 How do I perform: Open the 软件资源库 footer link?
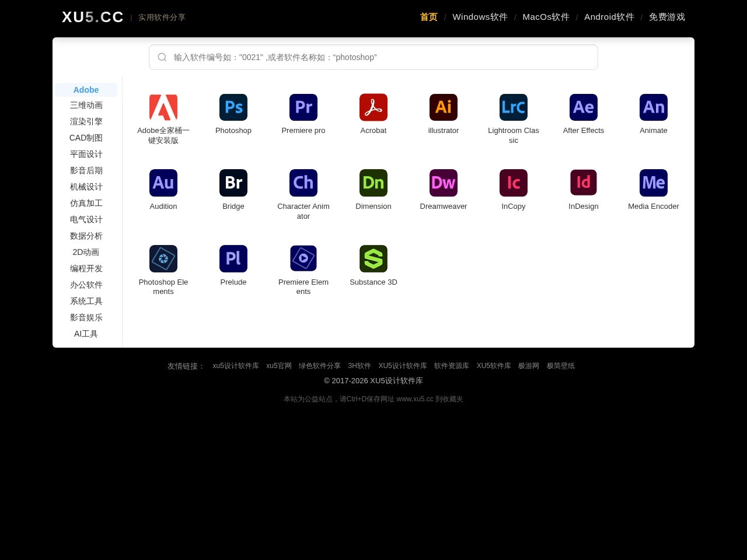tap(452, 366)
